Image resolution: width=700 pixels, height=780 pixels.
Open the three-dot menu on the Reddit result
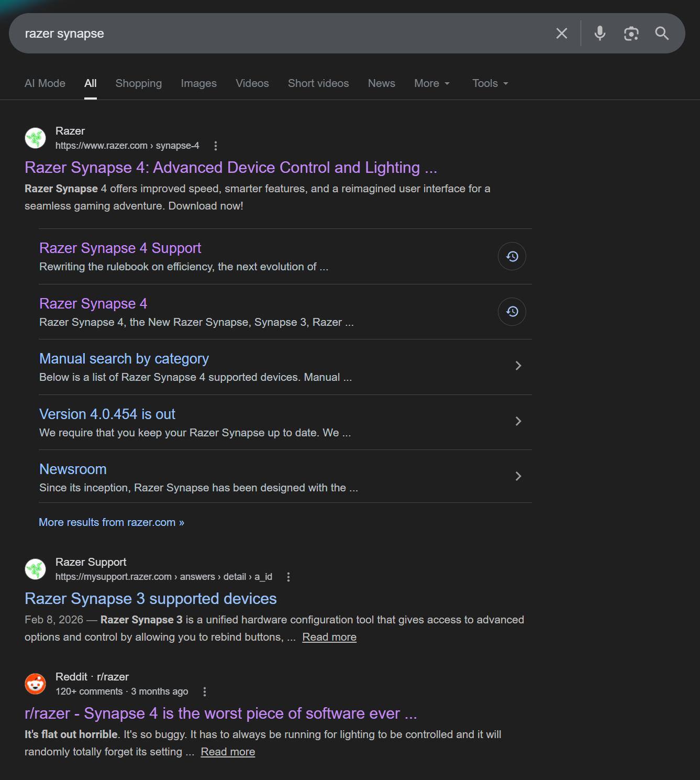coord(205,691)
